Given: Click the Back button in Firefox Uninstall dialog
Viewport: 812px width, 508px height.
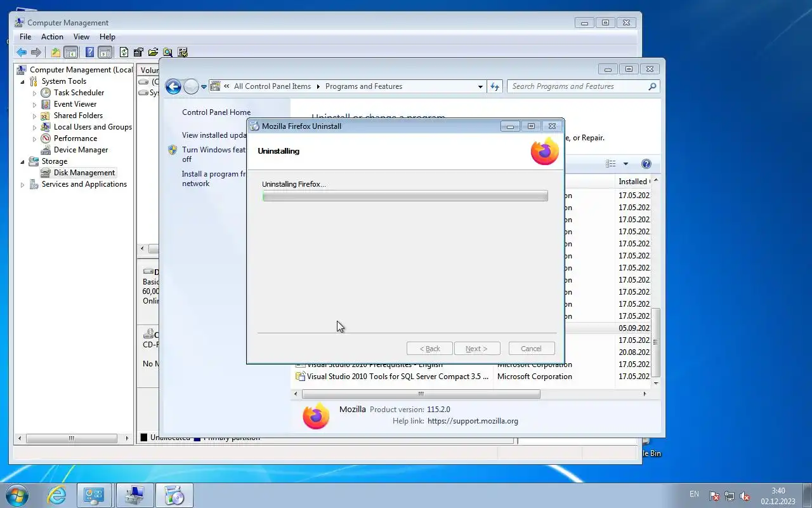Looking at the screenshot, I should 429,349.
